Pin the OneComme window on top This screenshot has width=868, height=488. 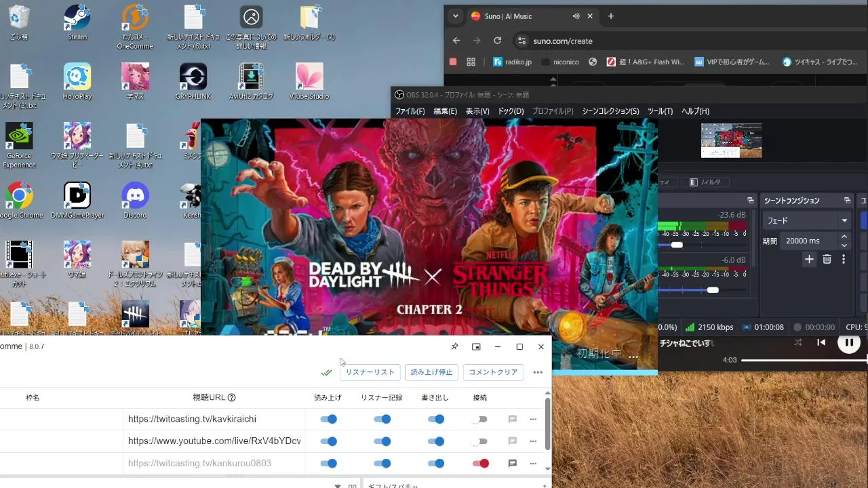coord(454,346)
